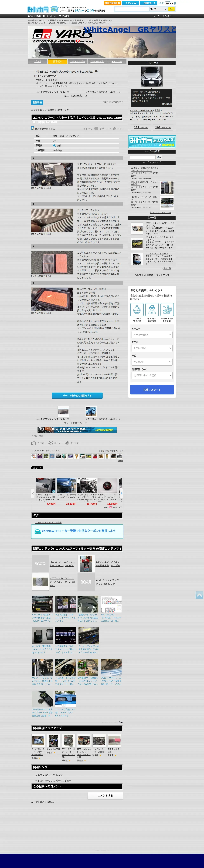The image size is (204, 868).
Task: Click the product carousel right arrow
Action: pos(121,493)
